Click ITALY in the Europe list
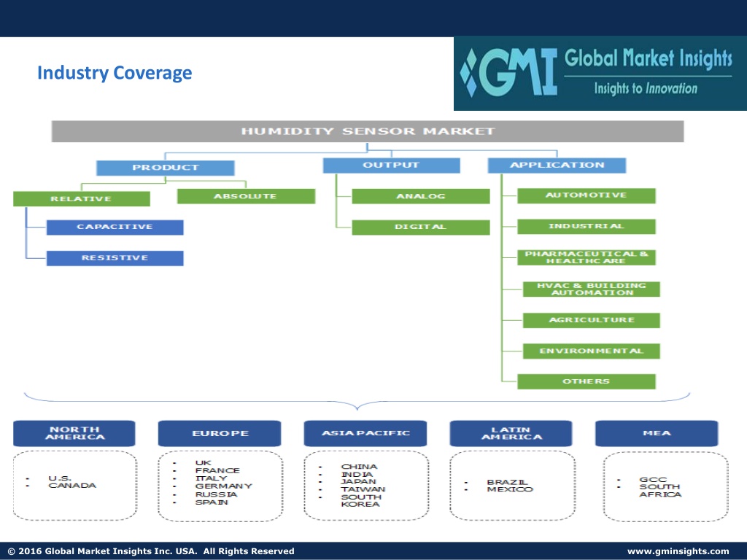Viewport: 747px width, 560px height. pos(212,478)
